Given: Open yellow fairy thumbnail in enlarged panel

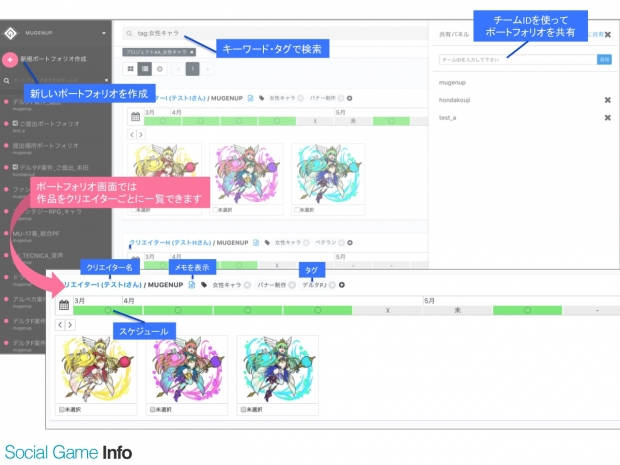Looking at the screenshot, I should [x=96, y=369].
